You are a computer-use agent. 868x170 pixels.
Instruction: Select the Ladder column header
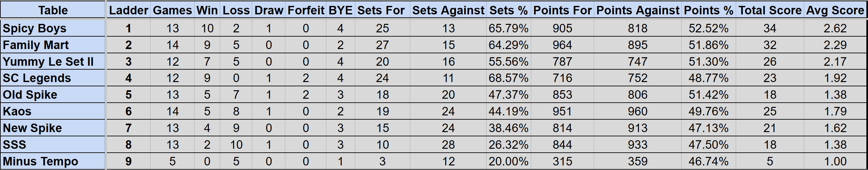(x=128, y=10)
